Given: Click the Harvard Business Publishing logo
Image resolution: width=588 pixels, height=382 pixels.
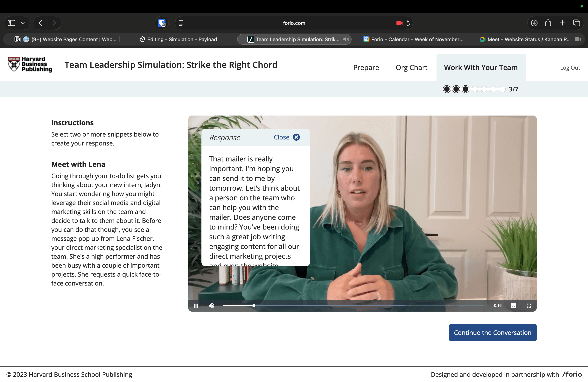Looking at the screenshot, I should pos(30,64).
